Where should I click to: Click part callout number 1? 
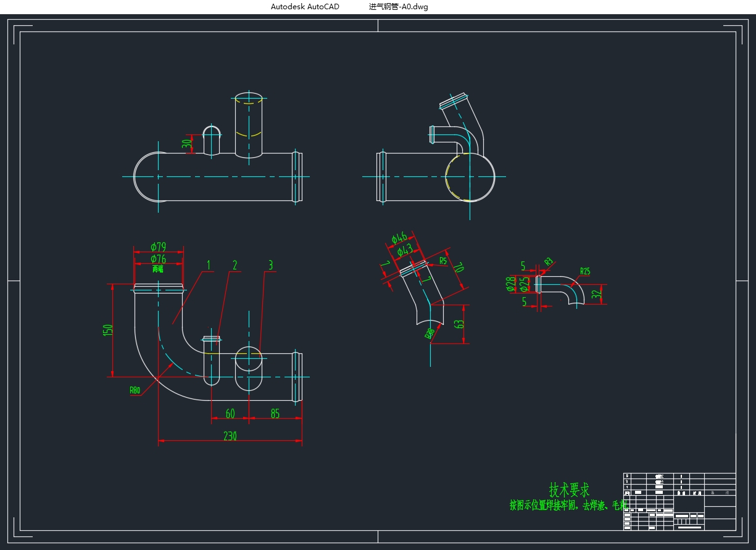click(x=209, y=265)
